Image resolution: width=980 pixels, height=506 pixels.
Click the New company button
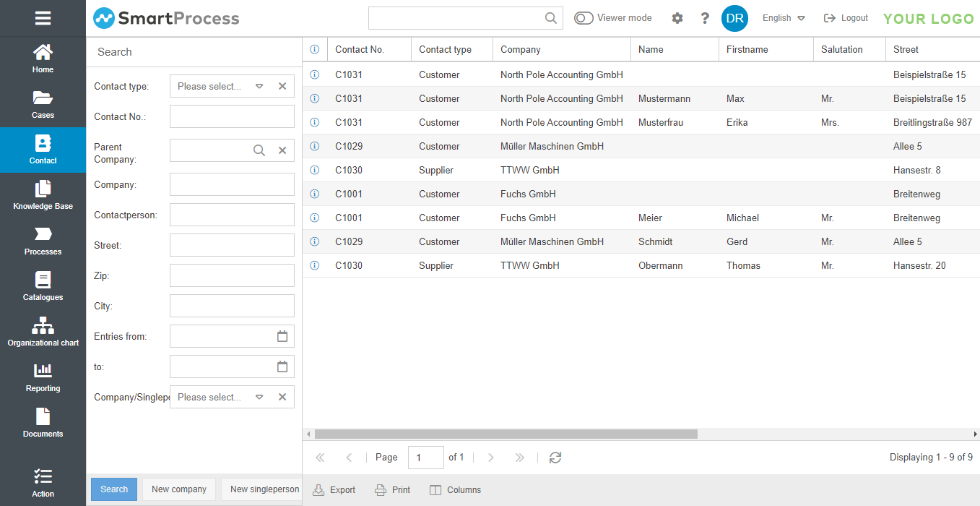tap(179, 489)
